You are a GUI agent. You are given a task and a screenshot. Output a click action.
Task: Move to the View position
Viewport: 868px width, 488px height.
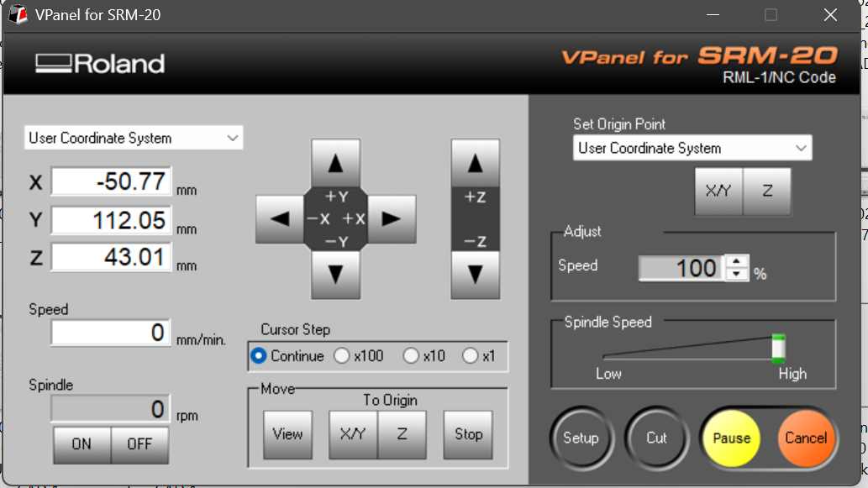(288, 434)
